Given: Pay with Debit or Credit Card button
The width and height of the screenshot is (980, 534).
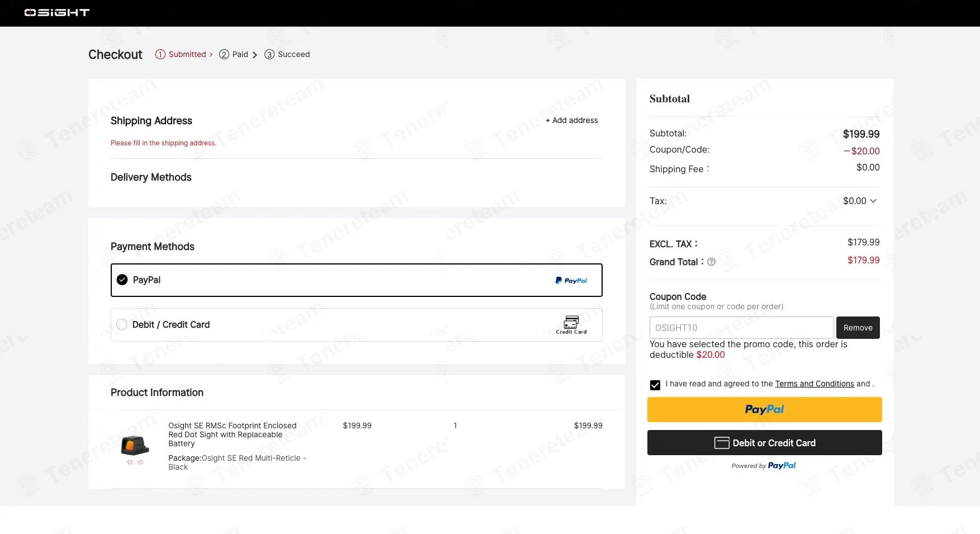Looking at the screenshot, I should tap(764, 443).
